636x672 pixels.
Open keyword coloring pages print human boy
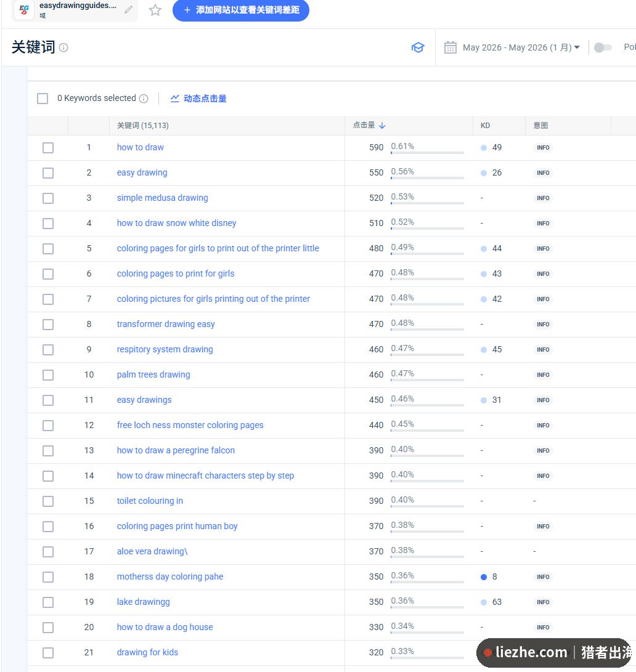(177, 526)
